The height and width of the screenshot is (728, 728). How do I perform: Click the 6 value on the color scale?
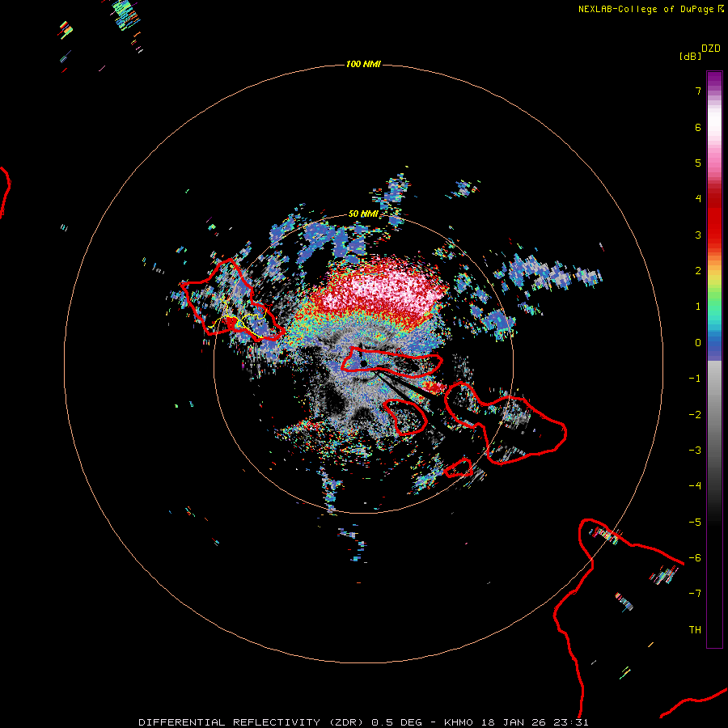tap(698, 127)
